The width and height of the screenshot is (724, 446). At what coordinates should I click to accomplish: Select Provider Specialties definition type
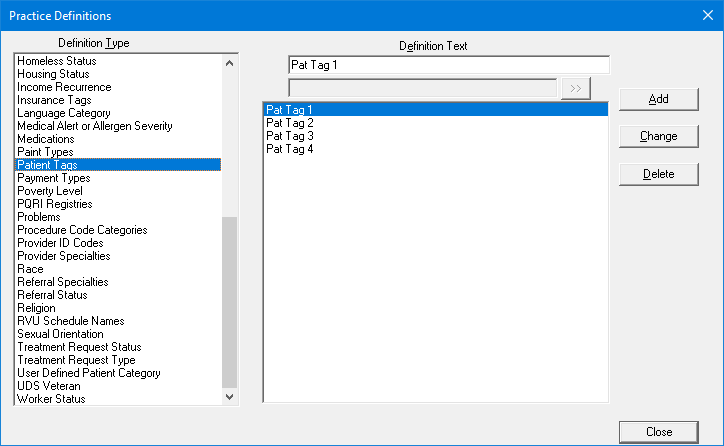pos(64,256)
